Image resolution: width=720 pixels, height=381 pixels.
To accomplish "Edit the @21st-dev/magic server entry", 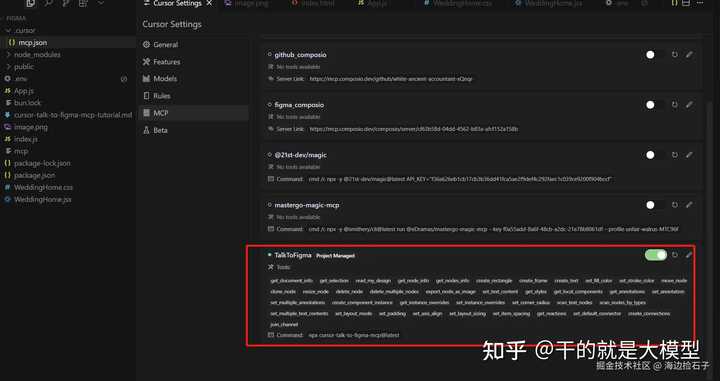I will [x=689, y=155].
